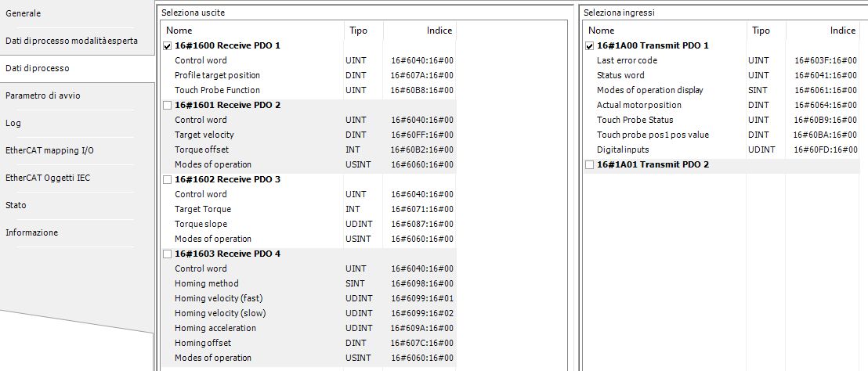868x371 pixels.
Task: Select the Touch Probe Status input row
Action: click(x=635, y=120)
